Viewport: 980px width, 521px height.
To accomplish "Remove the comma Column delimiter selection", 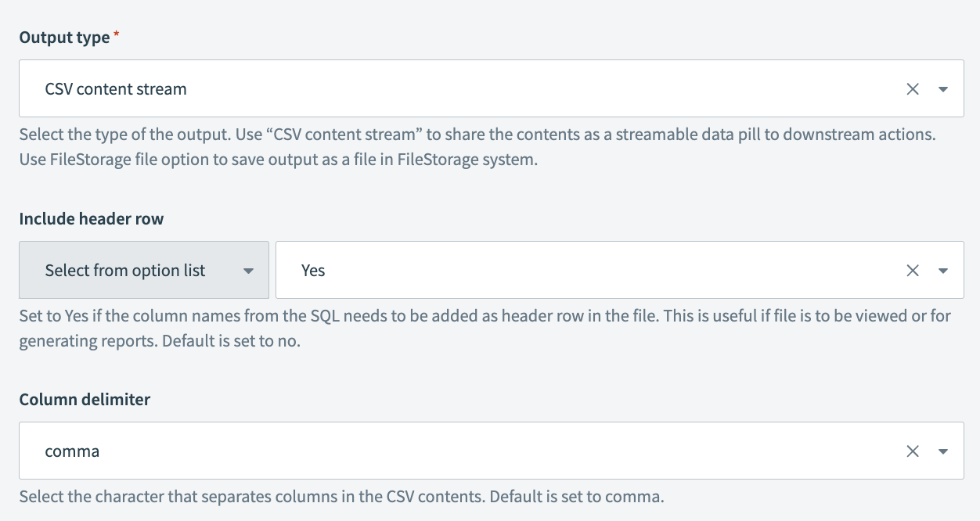I will (x=912, y=451).
